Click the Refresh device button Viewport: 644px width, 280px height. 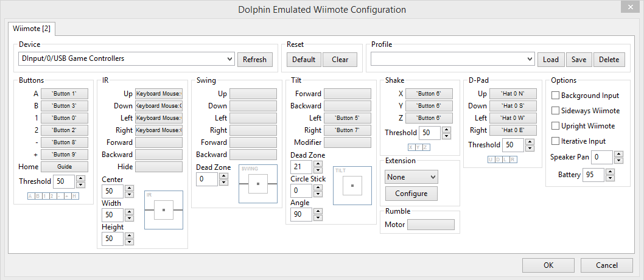[254, 60]
